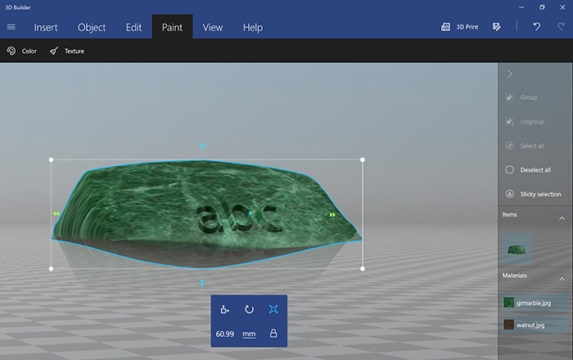
Task: Toggle Sticky selection
Action: (534, 194)
